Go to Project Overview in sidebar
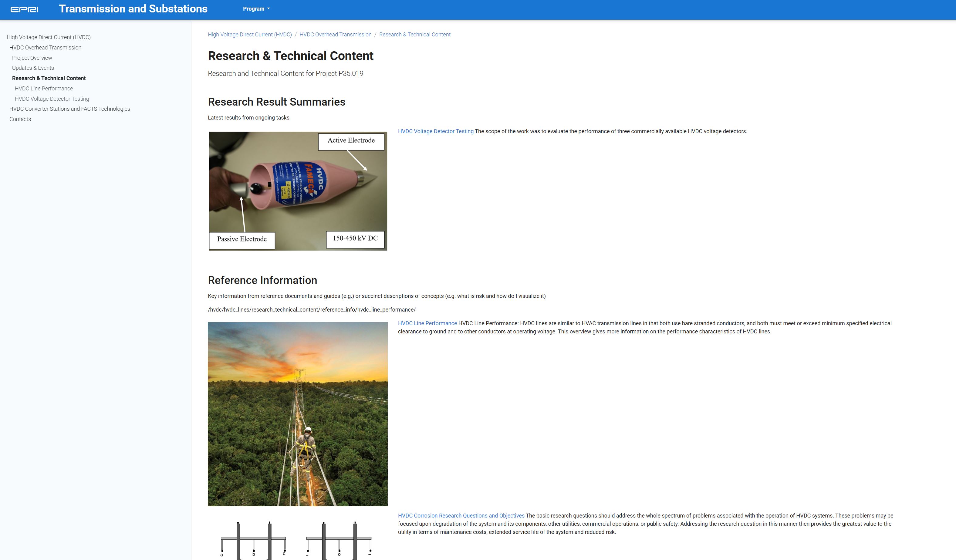This screenshot has height=560, width=956. tap(32, 58)
